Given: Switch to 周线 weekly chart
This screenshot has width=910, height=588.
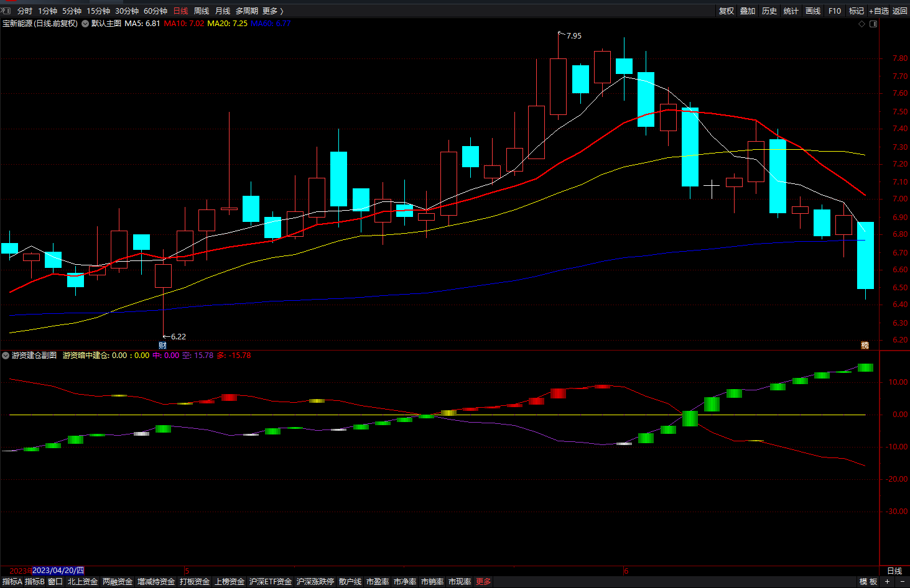Looking at the screenshot, I should click(x=202, y=11).
